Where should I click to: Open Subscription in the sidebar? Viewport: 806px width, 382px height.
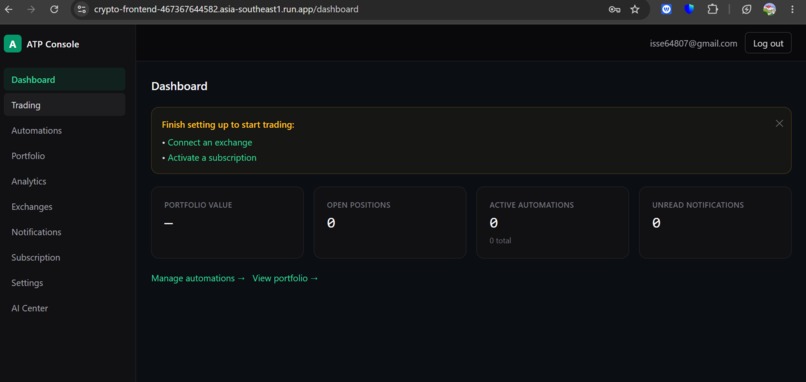click(64, 258)
